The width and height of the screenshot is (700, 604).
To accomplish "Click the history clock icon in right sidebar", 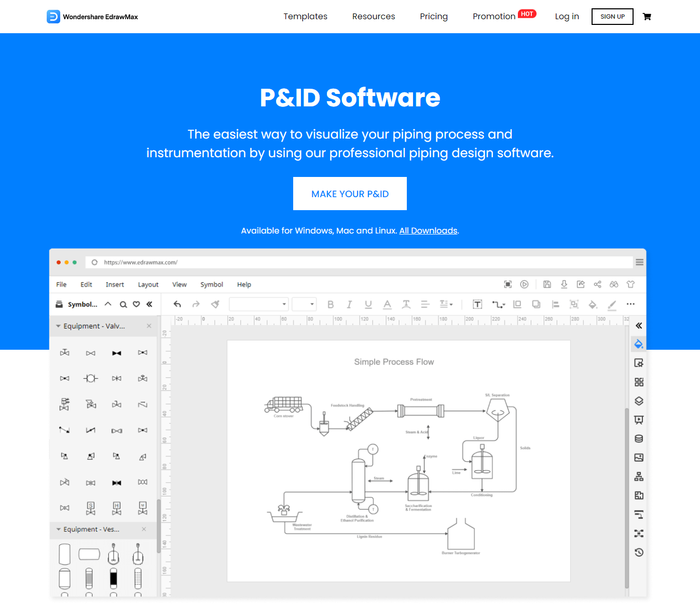I will pos(639,553).
